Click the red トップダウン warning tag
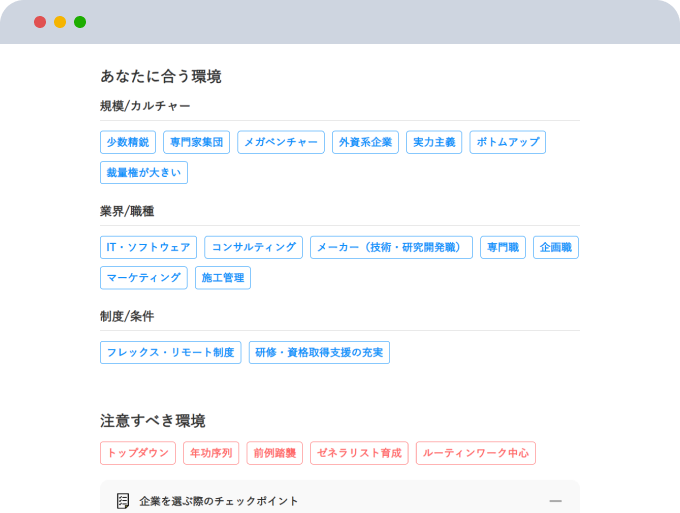Viewport: 680px width, 513px height. tap(138, 453)
